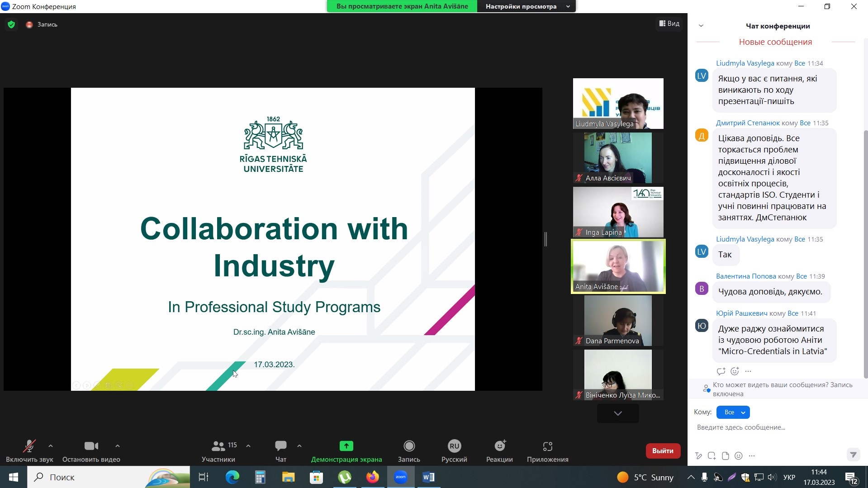868x488 pixels.
Task: Unmute the microphone
Action: (29, 446)
